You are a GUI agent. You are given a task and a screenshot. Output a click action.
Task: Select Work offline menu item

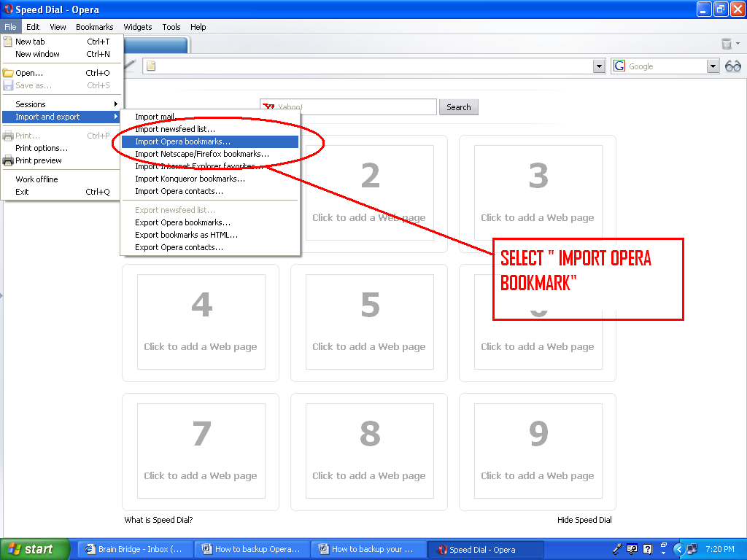click(x=61, y=179)
